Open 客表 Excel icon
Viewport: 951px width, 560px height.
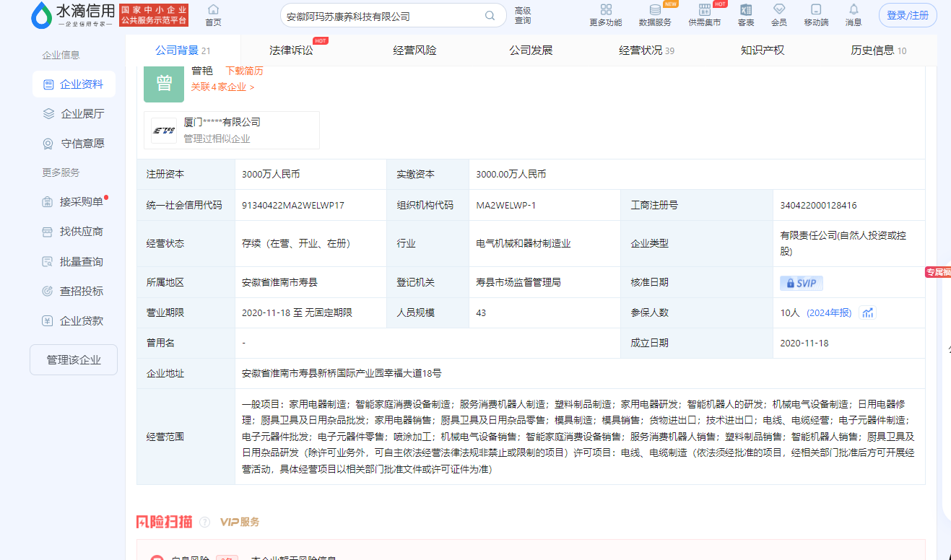click(746, 9)
